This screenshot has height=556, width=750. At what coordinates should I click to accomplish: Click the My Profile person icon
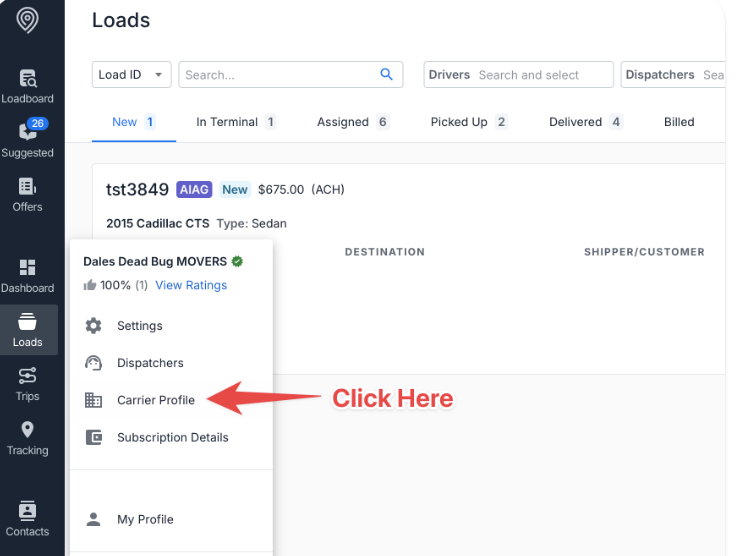coord(93,519)
